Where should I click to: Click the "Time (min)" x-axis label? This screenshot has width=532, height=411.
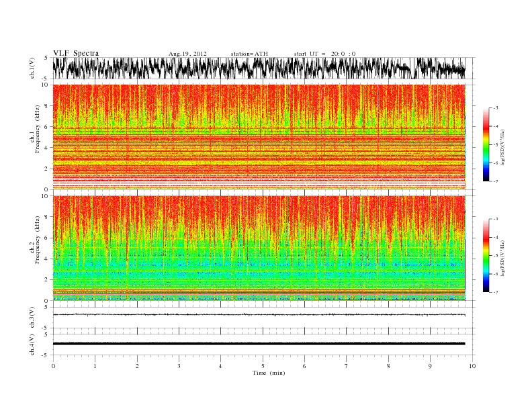coord(269,373)
